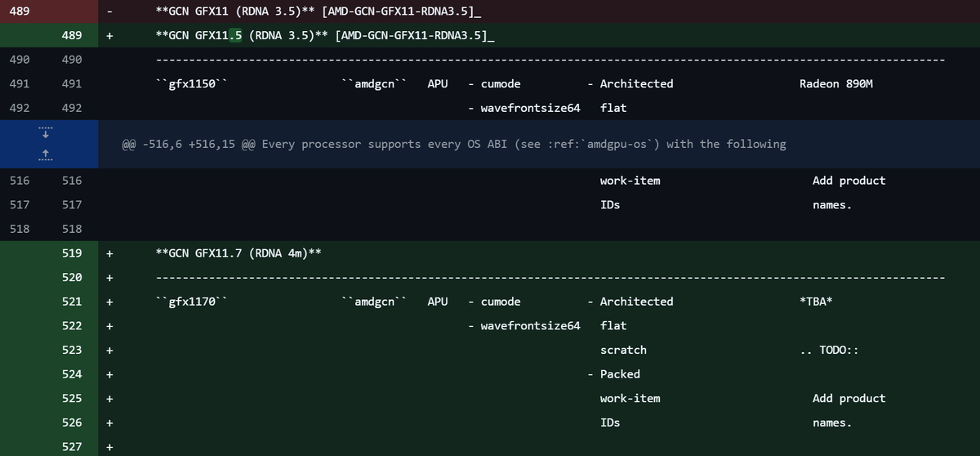Click the removed GCN GFX11 (RDNA 3.5) line text

(317, 12)
